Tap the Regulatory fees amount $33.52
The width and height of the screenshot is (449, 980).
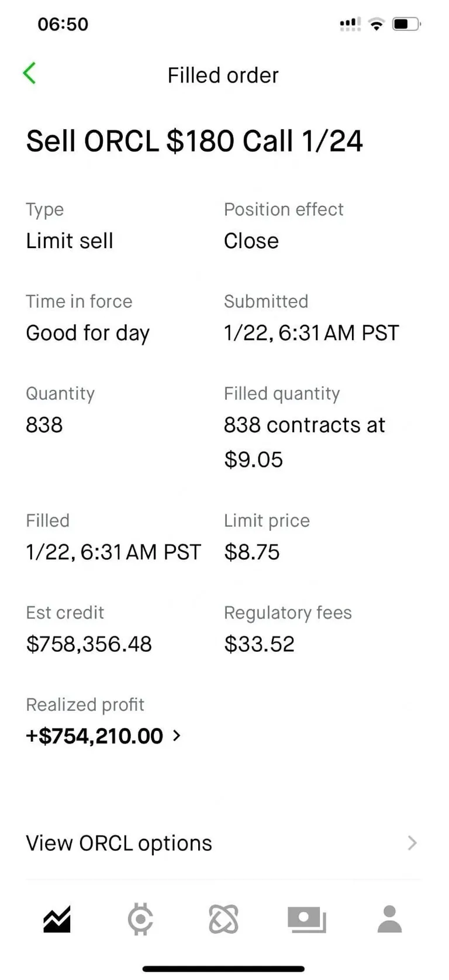259,644
